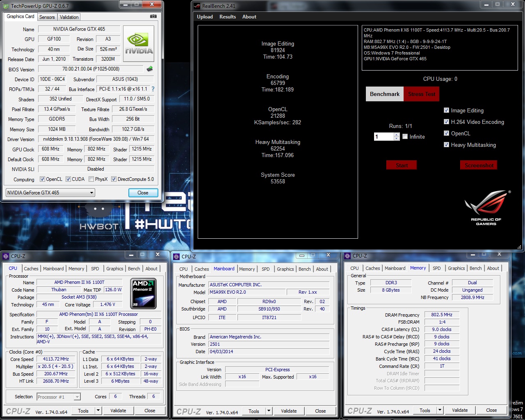Click Close button in GPU-Z
525x420 pixels.
143,192
